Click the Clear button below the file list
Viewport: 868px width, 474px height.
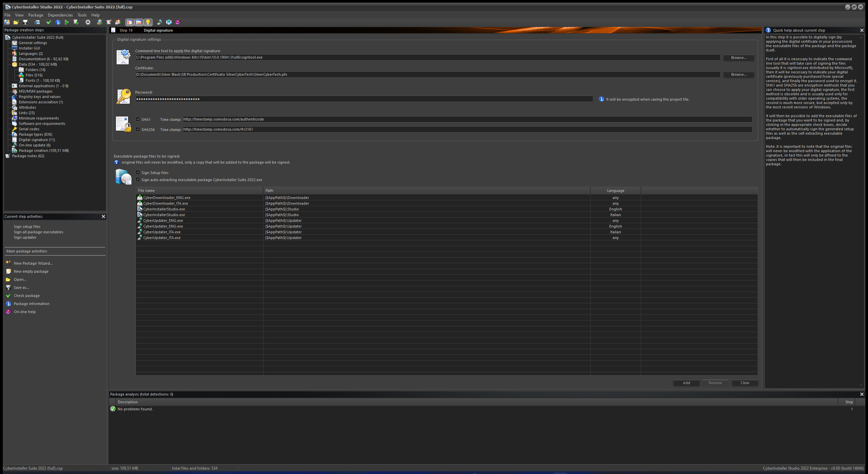[x=745, y=383]
